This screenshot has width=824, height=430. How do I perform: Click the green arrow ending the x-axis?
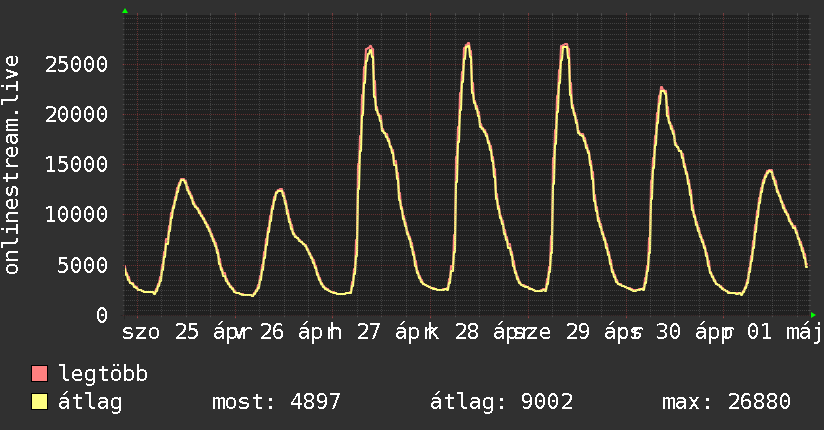[813, 315]
